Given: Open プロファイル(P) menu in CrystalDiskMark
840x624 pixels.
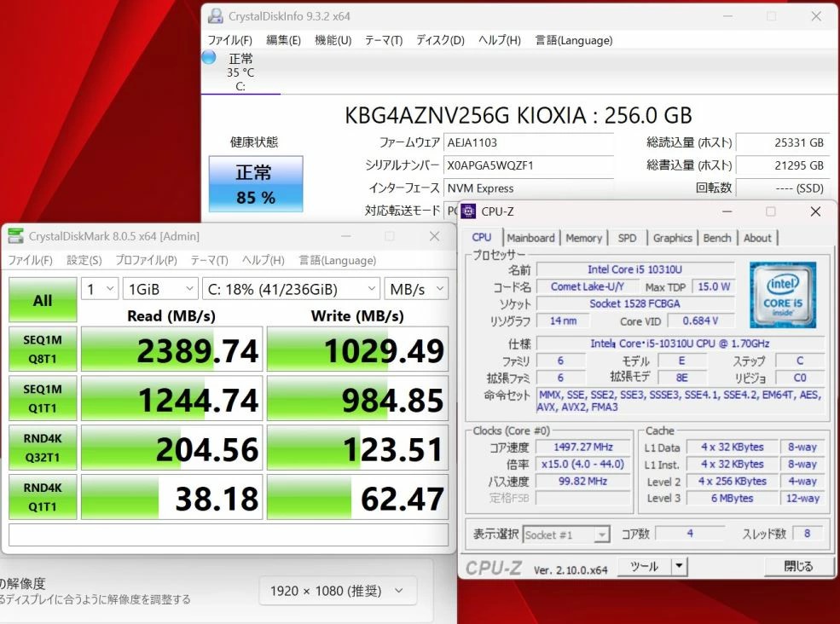Looking at the screenshot, I should pyautogui.click(x=146, y=260).
